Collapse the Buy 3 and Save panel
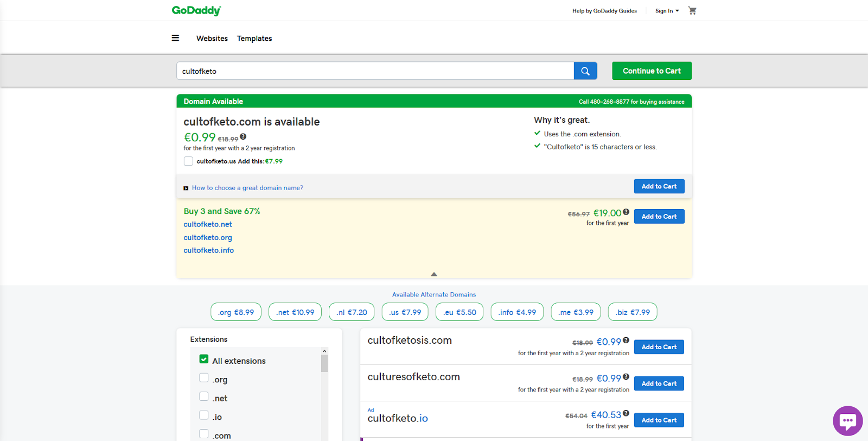Viewport: 868px width, 441px height. point(434,274)
